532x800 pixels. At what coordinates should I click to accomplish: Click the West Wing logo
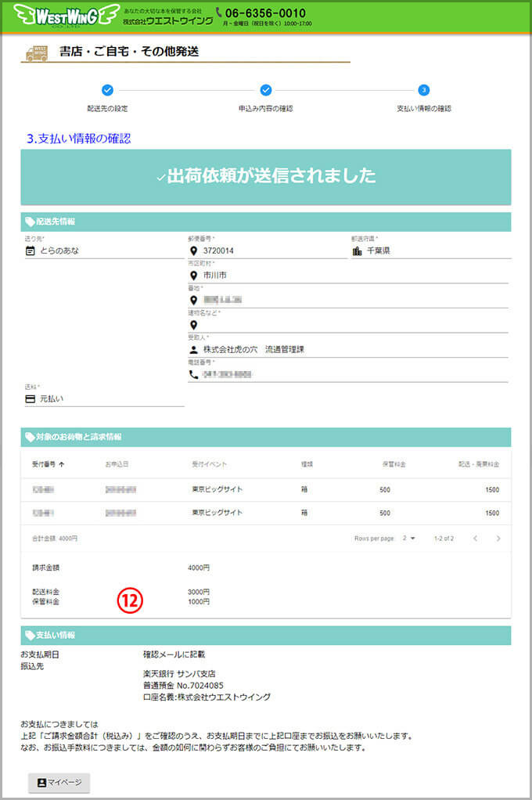(66, 15)
